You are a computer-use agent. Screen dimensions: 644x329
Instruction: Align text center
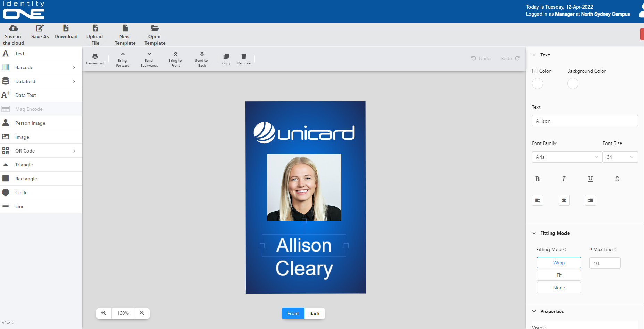coord(564,200)
